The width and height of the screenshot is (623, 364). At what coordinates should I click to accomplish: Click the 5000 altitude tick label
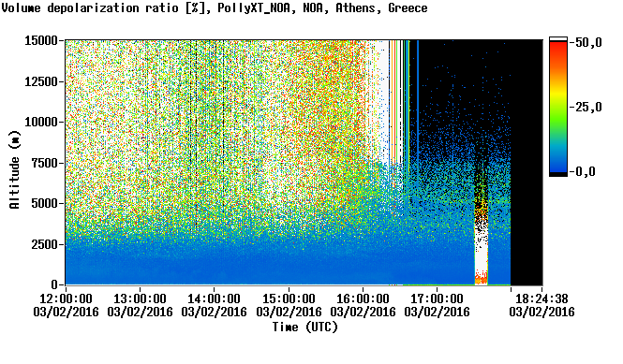(45, 204)
